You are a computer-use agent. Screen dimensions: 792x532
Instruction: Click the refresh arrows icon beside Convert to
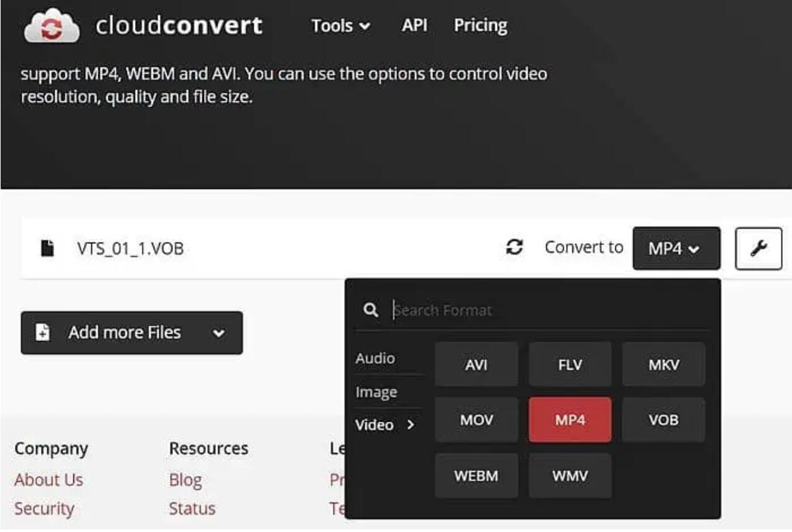tap(514, 248)
